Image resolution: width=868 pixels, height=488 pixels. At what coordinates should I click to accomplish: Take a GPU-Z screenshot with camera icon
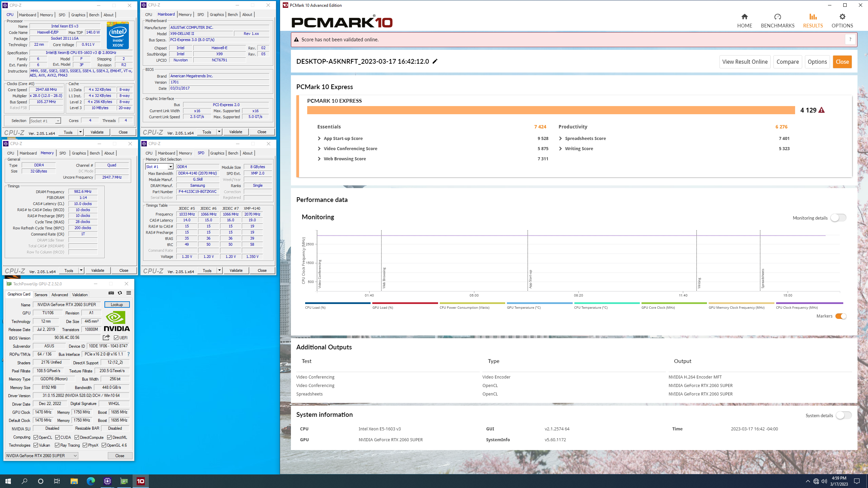pos(111,293)
